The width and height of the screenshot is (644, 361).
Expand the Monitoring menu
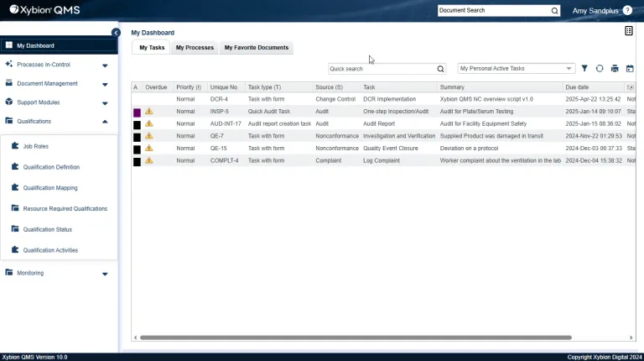click(105, 274)
